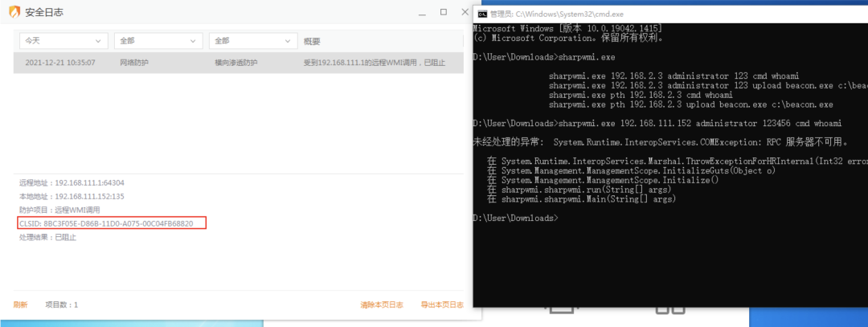Click 清除本页日志 link
This screenshot has width=868, height=327.
(382, 305)
